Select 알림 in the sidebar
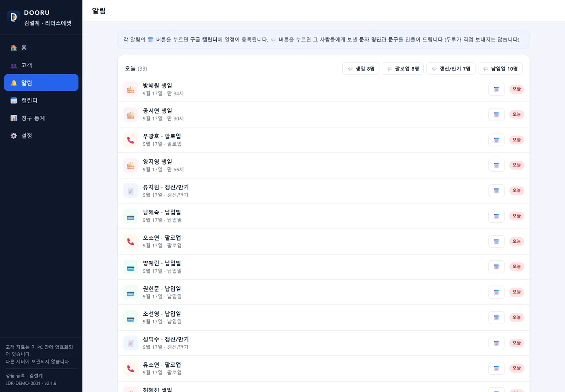Image resolution: width=565 pixels, height=392 pixels. (41, 83)
